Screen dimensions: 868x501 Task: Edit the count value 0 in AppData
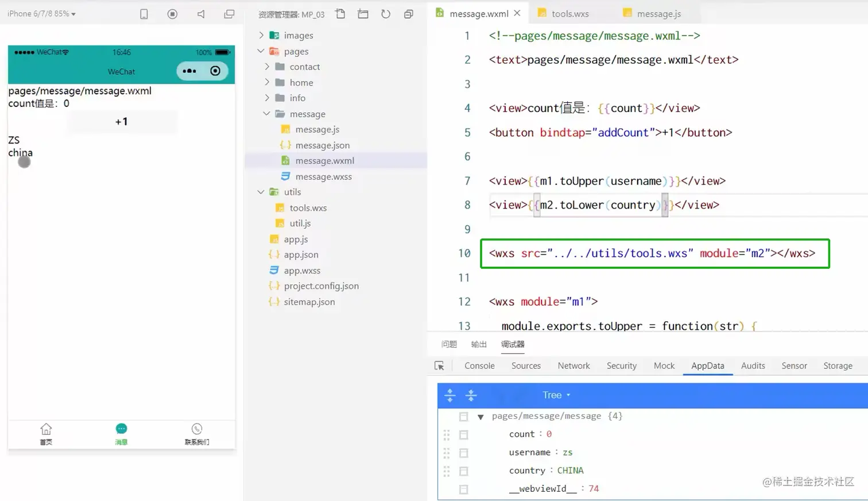549,434
